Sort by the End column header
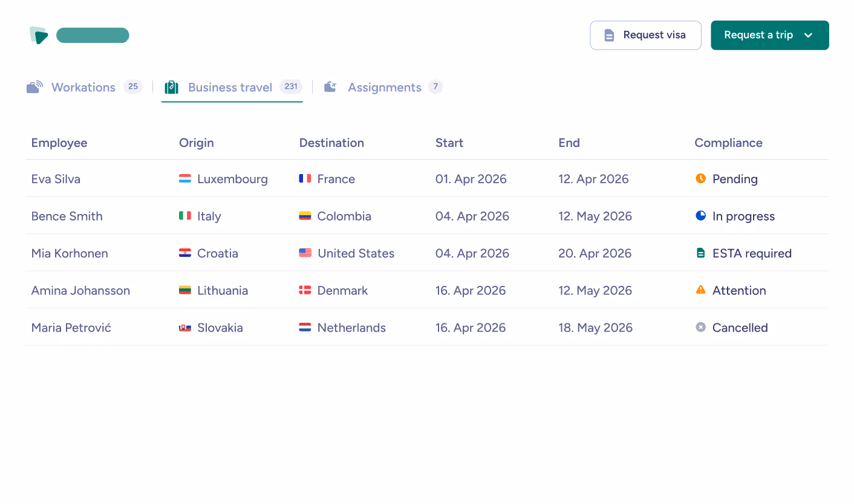 [x=569, y=143]
